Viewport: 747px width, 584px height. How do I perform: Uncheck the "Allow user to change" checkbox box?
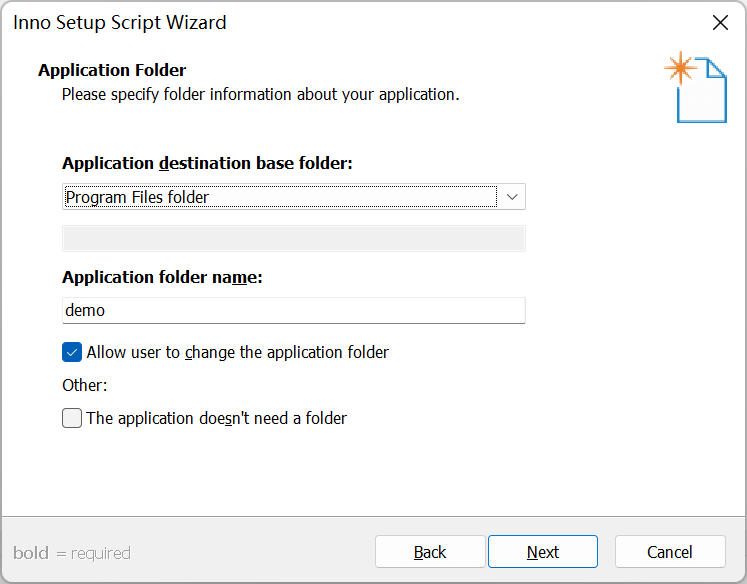72,352
